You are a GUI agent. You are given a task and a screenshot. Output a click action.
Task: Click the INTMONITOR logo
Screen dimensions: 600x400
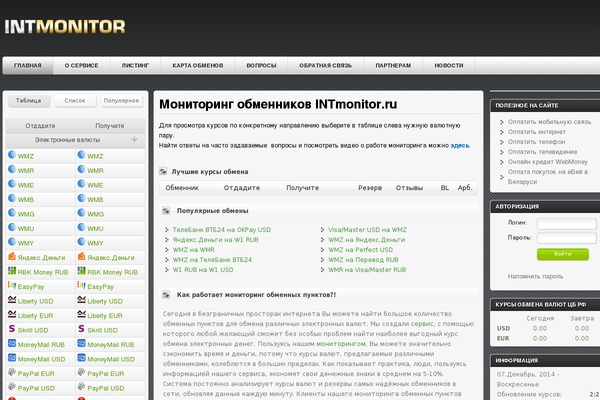(x=65, y=27)
